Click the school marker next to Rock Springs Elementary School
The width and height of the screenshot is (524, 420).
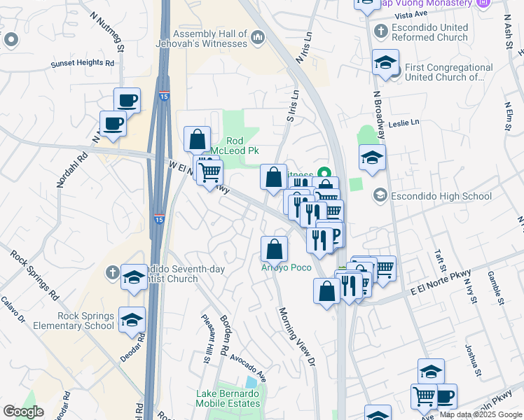[132, 321]
